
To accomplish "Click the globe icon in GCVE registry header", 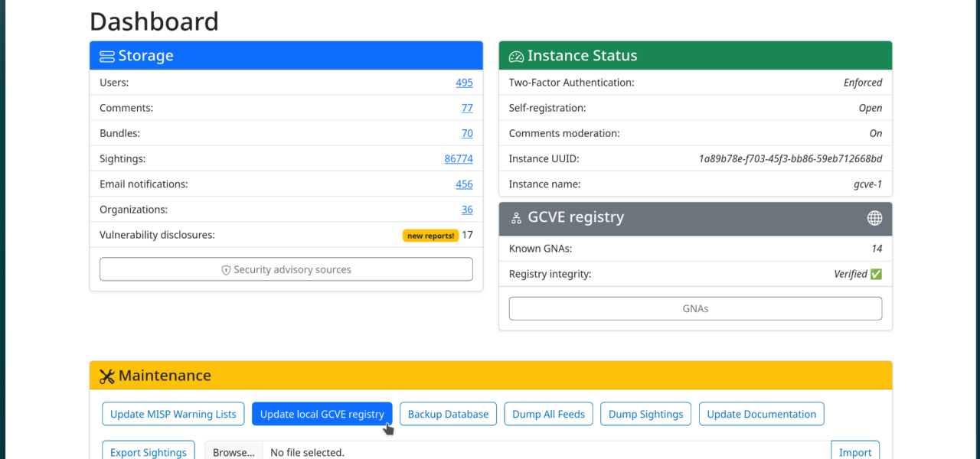I will pyautogui.click(x=874, y=218).
